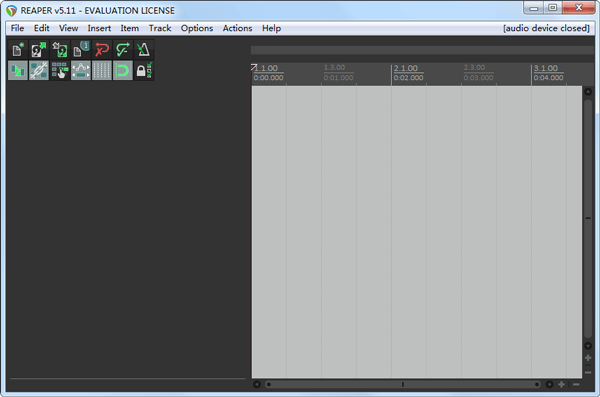Open the Help menu

point(271,28)
